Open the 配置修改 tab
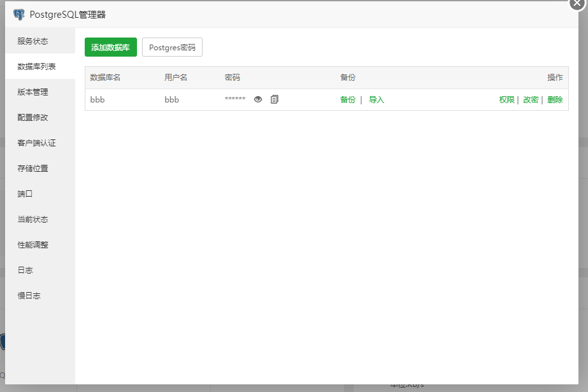Image resolution: width=588 pixels, height=392 pixels. [x=40, y=117]
